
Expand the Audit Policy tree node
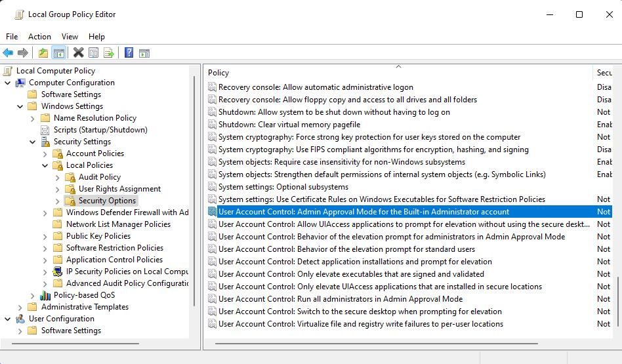click(x=58, y=177)
